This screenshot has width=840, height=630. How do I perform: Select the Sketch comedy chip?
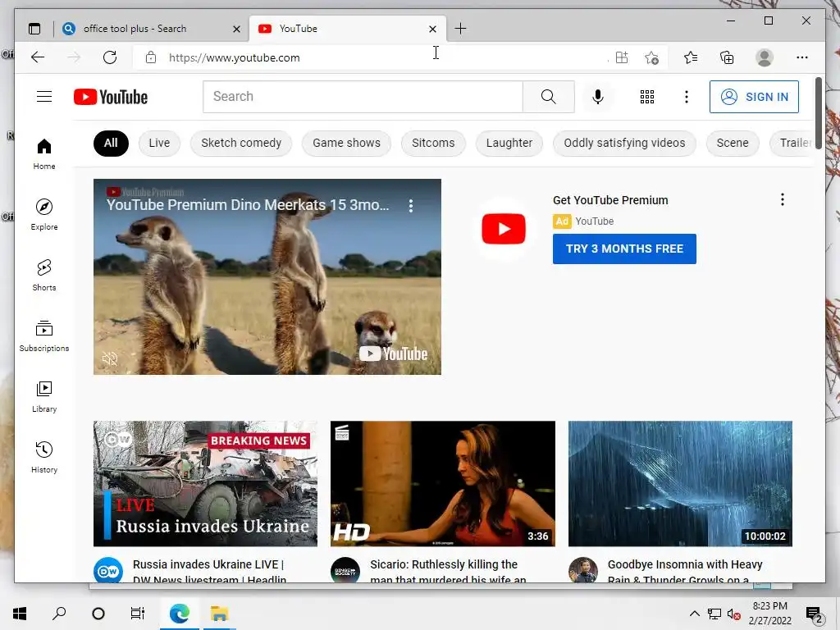point(241,143)
